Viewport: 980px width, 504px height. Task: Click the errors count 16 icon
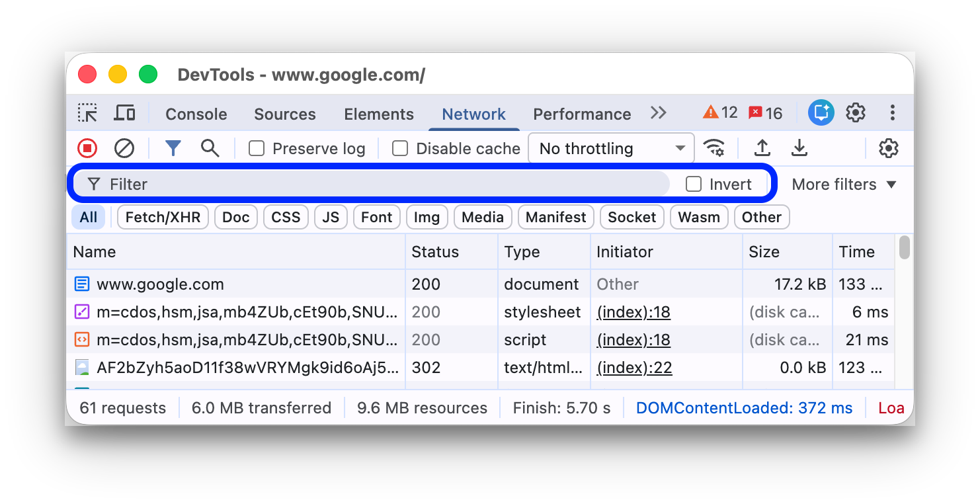[x=765, y=113]
